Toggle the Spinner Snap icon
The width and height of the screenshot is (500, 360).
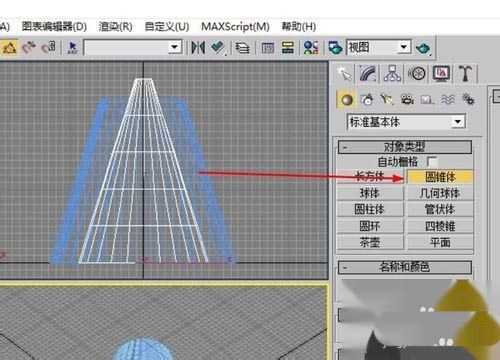(x=48, y=48)
